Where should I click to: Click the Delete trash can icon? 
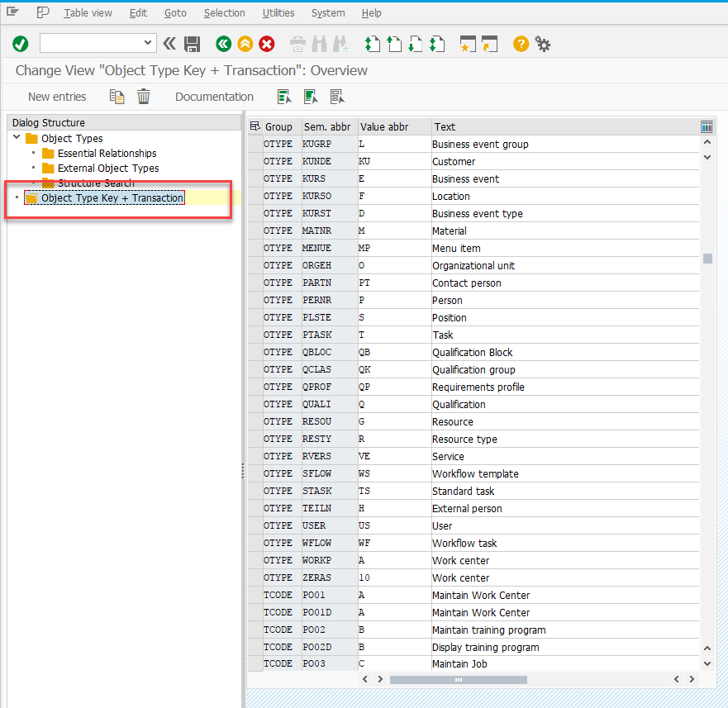point(144,97)
